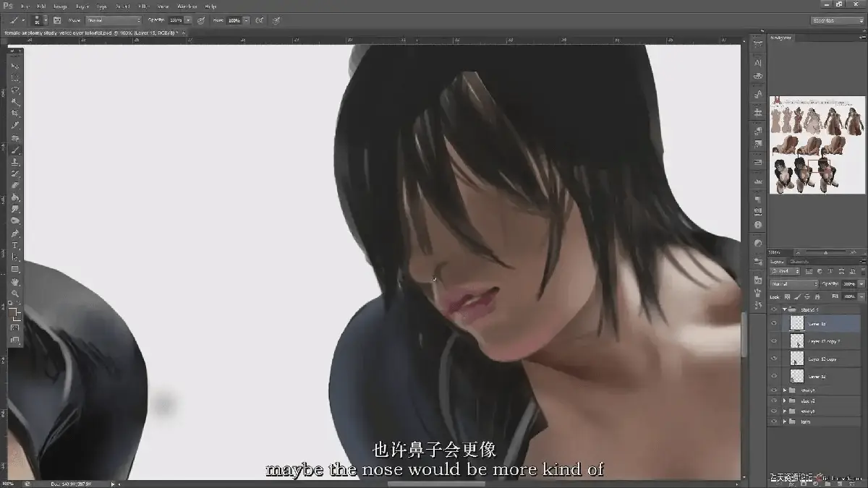Select the Rectangular Marquee tool
The image size is (868, 488).
click(15, 78)
